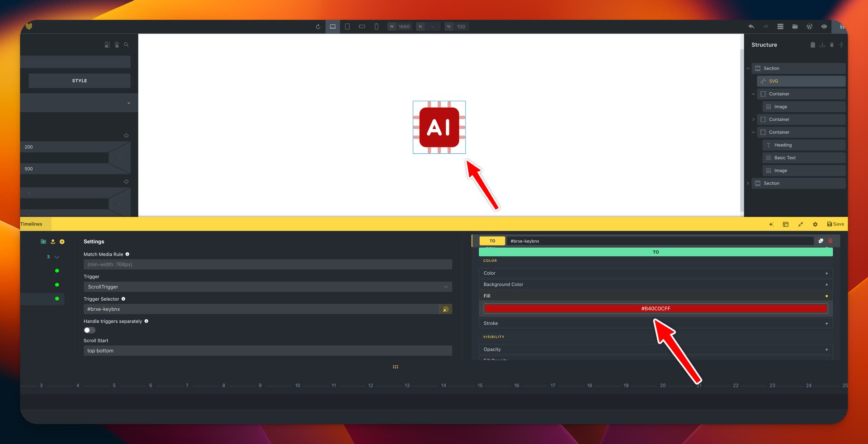
Task: Click the reload canvas icon
Action: 318,27
